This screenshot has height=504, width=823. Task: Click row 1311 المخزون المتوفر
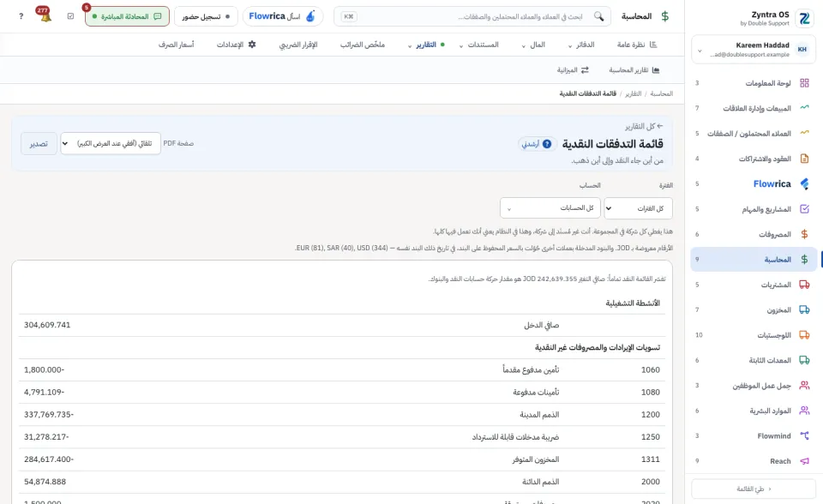[x=342, y=459]
